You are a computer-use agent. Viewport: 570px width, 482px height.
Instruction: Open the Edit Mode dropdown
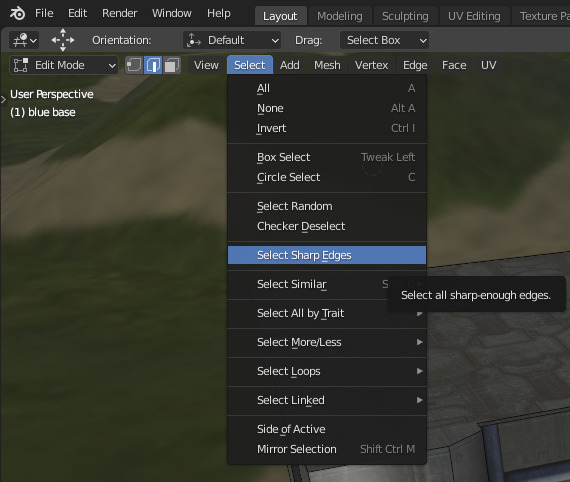point(64,65)
